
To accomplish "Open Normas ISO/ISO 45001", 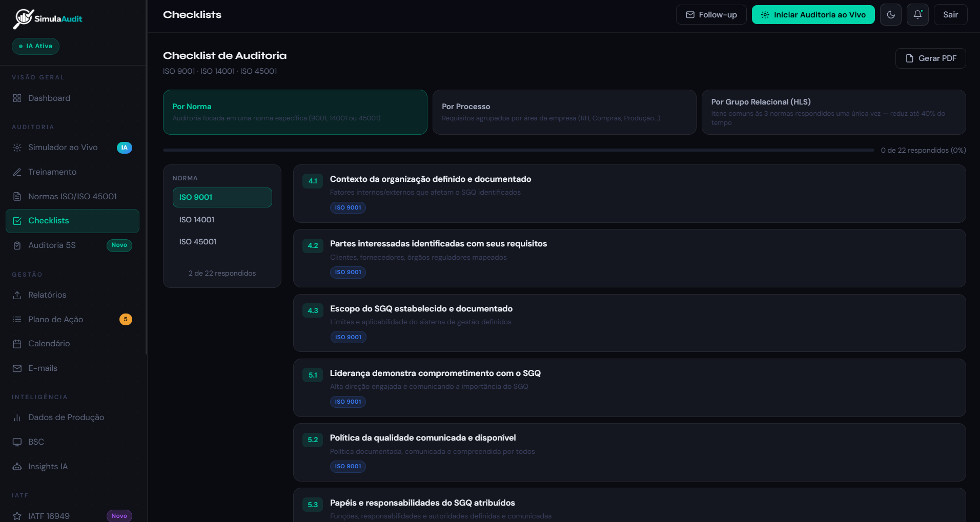I will pos(72,196).
